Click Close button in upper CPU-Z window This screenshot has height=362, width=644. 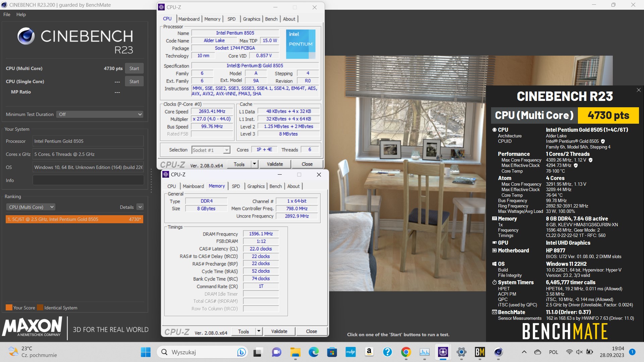(x=307, y=164)
